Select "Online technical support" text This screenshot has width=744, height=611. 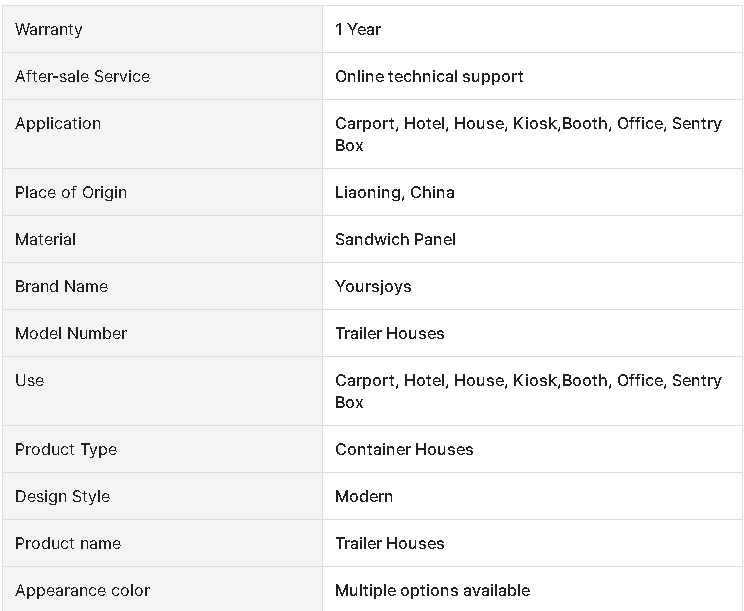pyautogui.click(x=429, y=76)
